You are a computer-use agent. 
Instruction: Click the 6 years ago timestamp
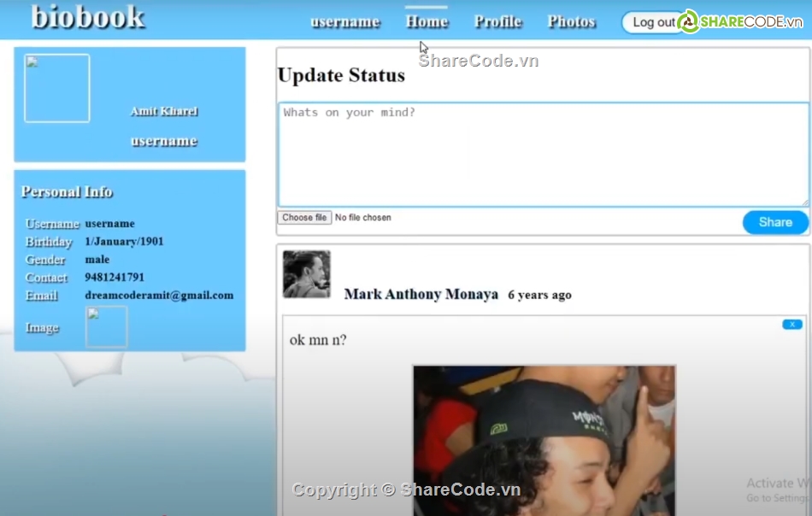coord(539,295)
